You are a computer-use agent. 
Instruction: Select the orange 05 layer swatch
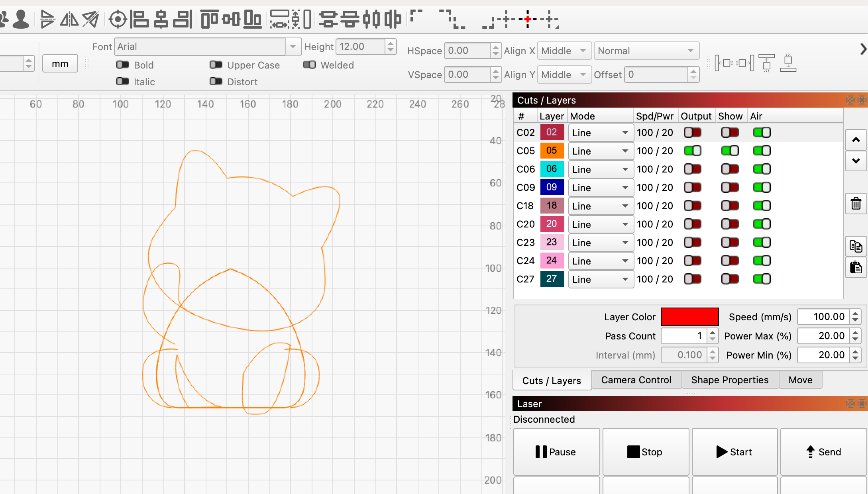click(x=552, y=151)
